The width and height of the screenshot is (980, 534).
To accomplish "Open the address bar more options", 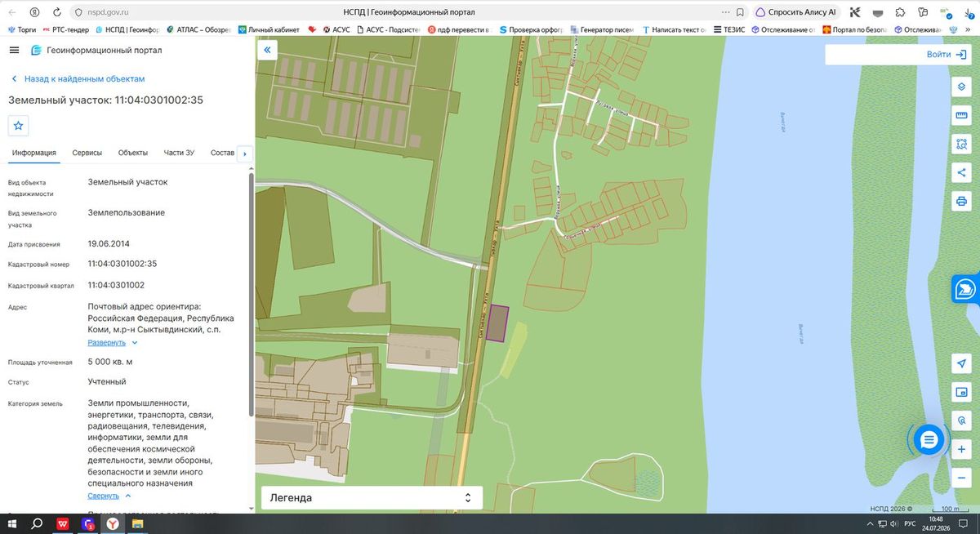I will point(725,12).
